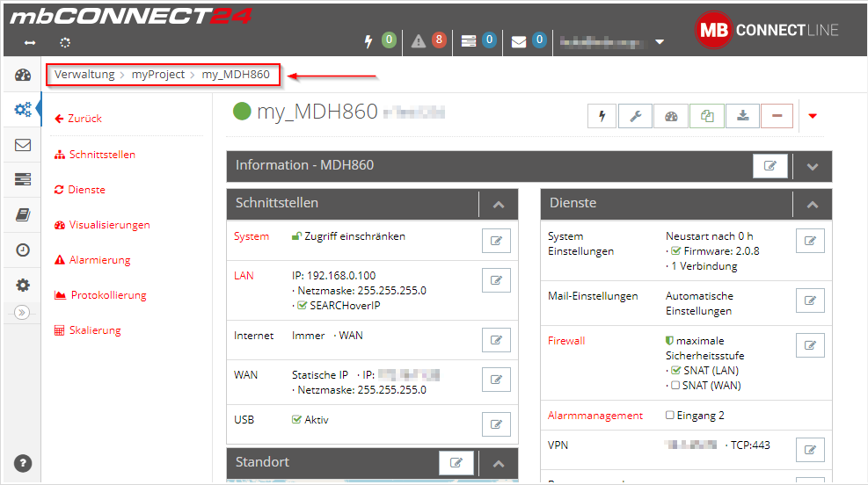Viewport: 868px width, 485px height.
Task: Open Visualisierungen menu item
Action: (x=102, y=225)
